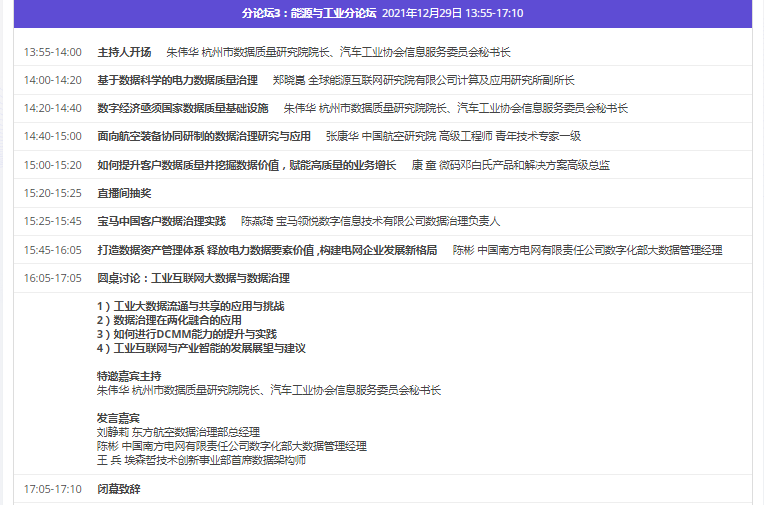
Task: Click the 分论坛3：能源与工业分论坛 header title
Action: pyautogui.click(x=308, y=14)
